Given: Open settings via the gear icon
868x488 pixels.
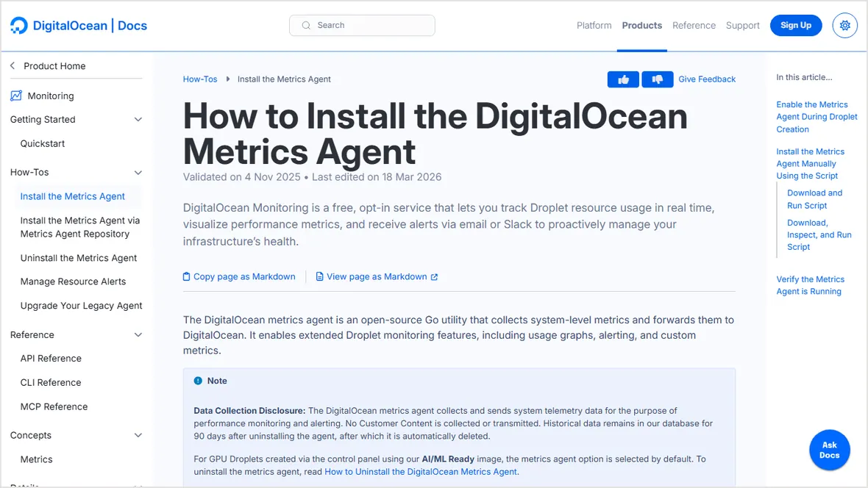Looking at the screenshot, I should click(x=844, y=26).
